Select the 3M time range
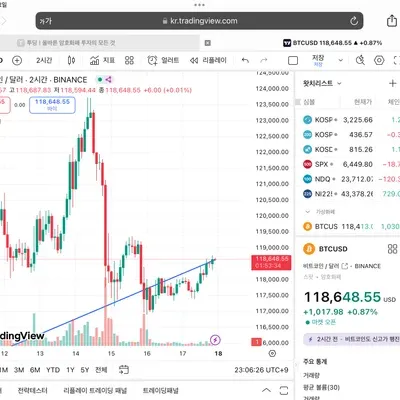This screenshot has width=400, height=400. (19, 370)
